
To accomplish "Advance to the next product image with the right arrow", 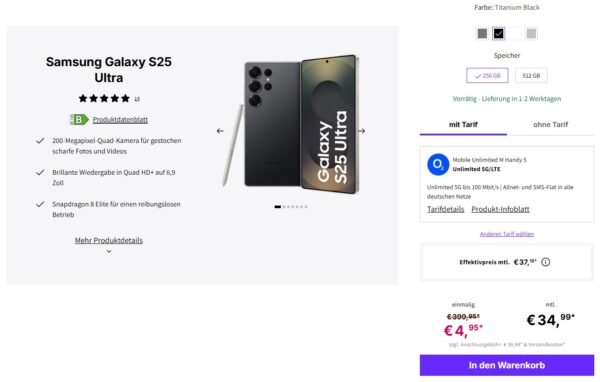I will 361,131.
